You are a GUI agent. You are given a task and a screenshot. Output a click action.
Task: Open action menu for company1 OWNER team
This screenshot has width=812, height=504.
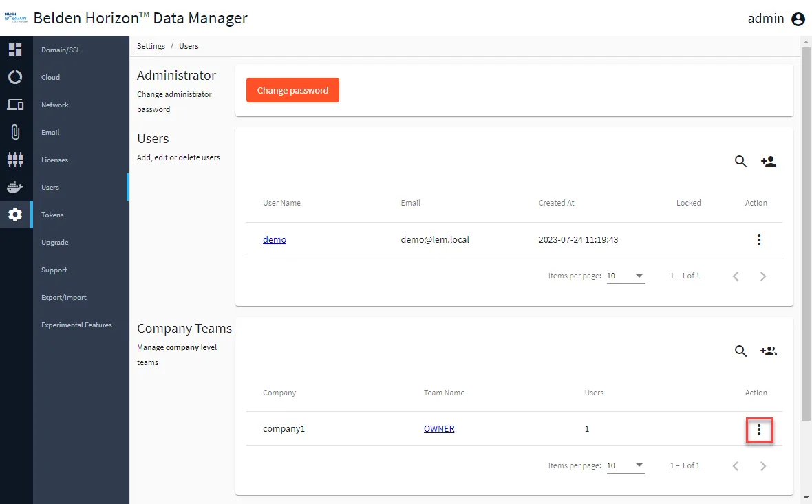[x=758, y=430]
